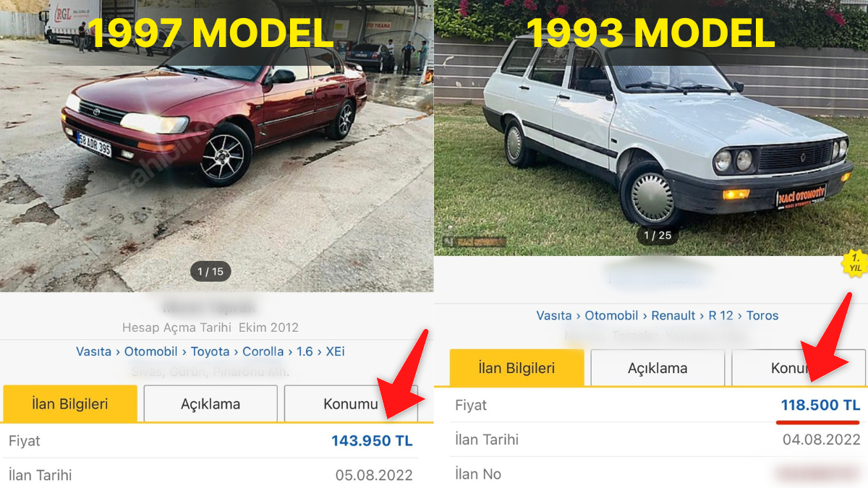This screenshot has width=868, height=488.
Task: Tap the red Toyota Corolla photo
Action: point(216,146)
